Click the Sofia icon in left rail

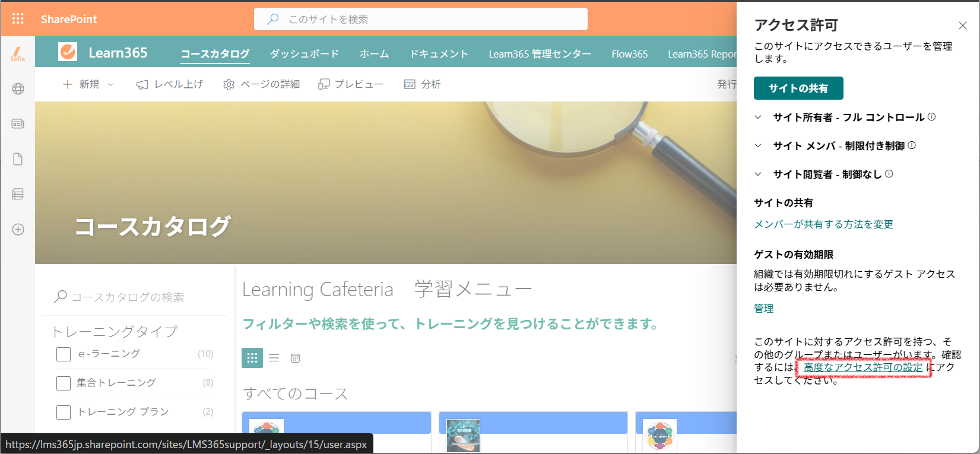pos(18,54)
